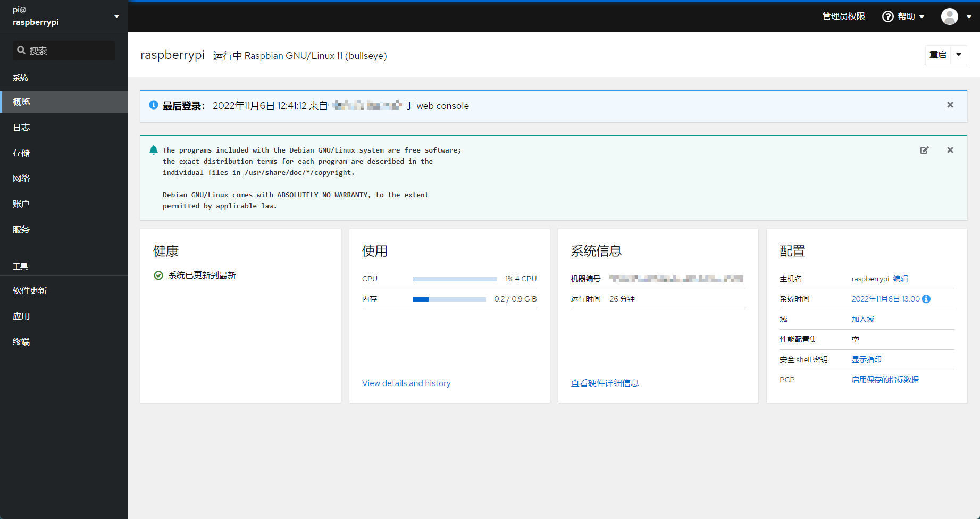Click the blue info icon beside last login
This screenshot has height=519, width=980.
click(x=154, y=105)
